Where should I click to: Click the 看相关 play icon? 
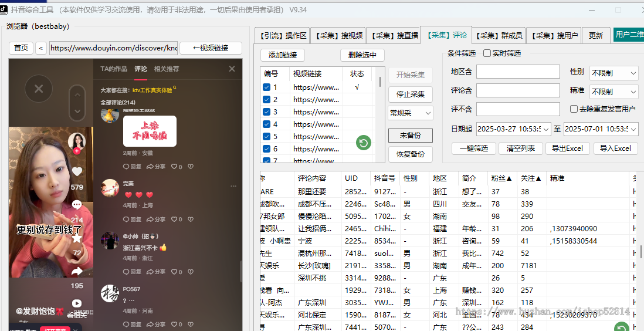click(x=77, y=303)
